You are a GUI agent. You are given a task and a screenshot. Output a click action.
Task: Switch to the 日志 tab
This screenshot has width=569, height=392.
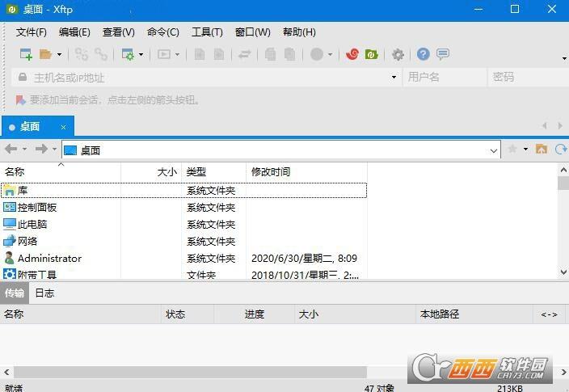[x=44, y=293]
